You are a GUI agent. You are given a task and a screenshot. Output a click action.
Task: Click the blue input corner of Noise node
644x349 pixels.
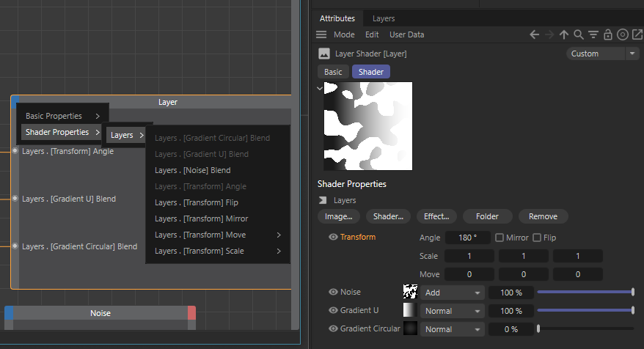tap(9, 313)
